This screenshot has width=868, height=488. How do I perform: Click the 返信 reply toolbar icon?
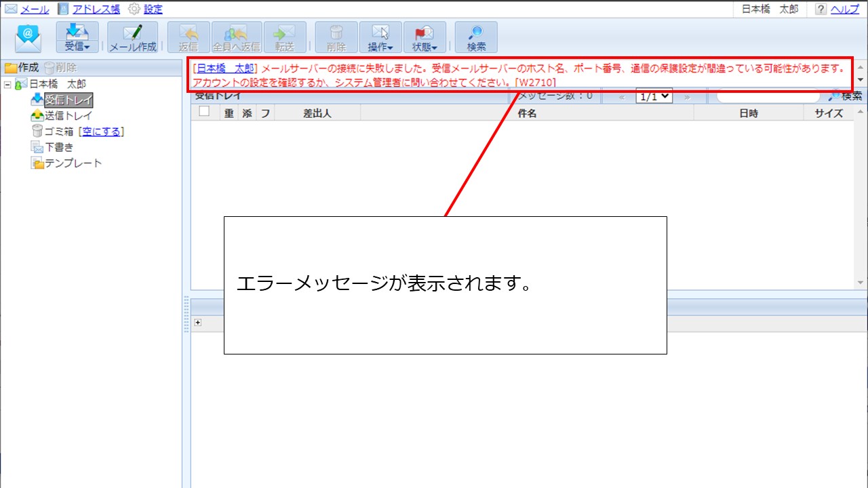(x=189, y=37)
